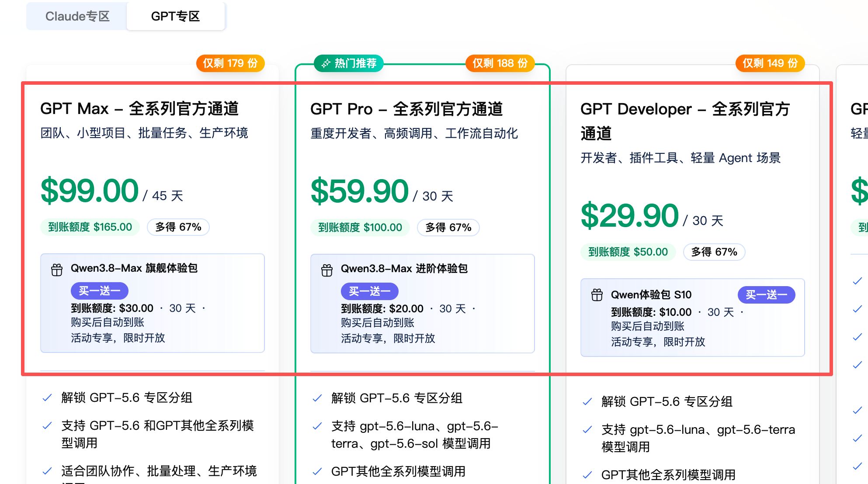
Task: Click GPT其他全系列模型调用 text in GPT Developer card
Action: click(x=668, y=475)
